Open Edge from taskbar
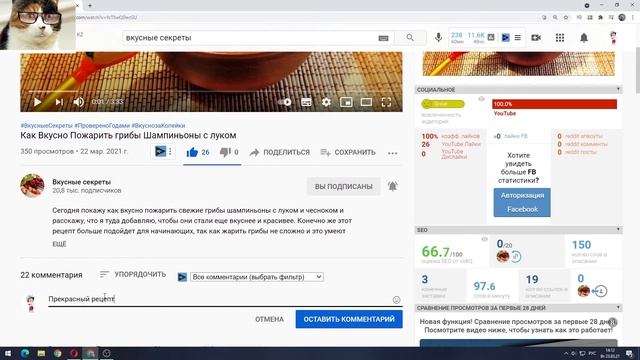 24,353
